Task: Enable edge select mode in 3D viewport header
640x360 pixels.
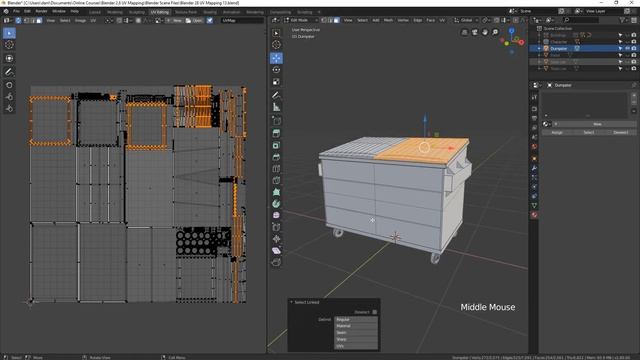Action: pos(330,20)
